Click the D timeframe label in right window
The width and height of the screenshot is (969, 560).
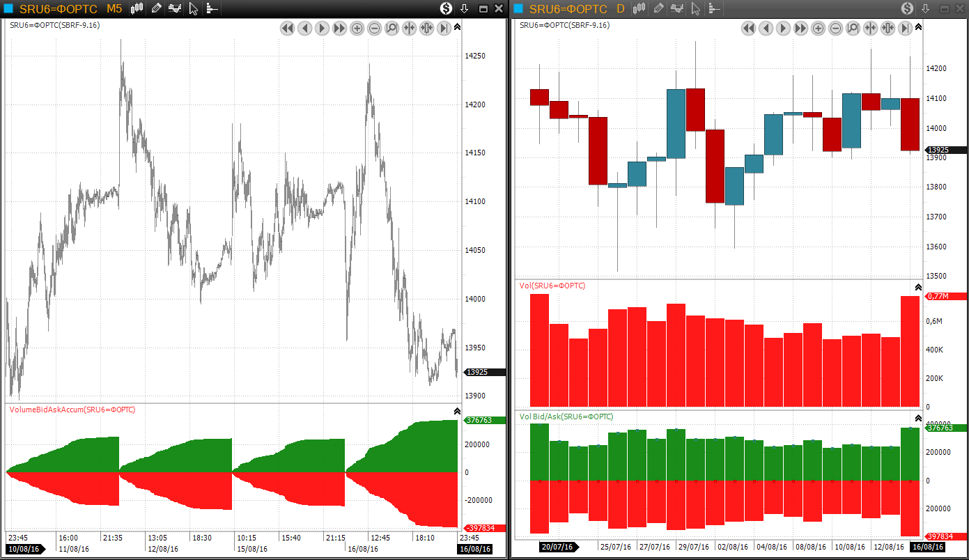(x=621, y=8)
